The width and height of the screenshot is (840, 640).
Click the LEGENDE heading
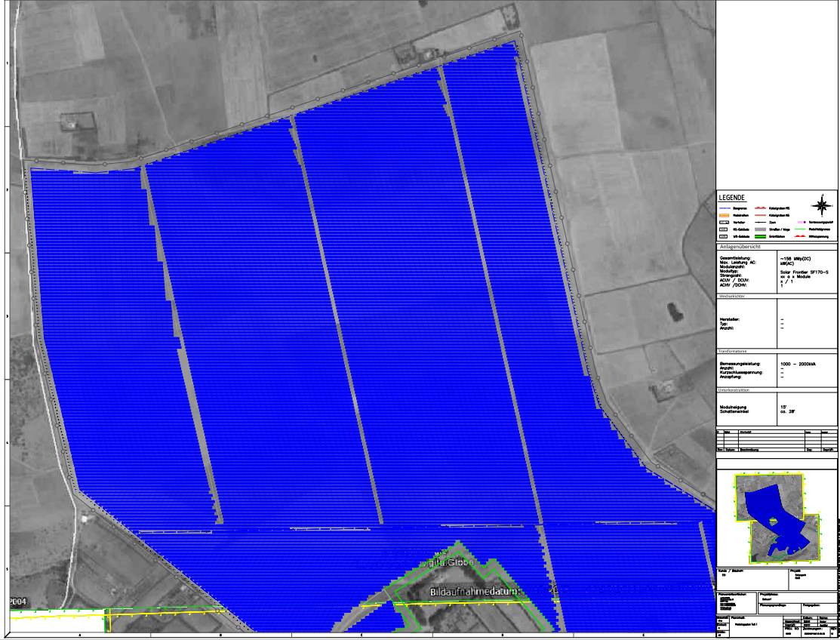click(x=732, y=197)
